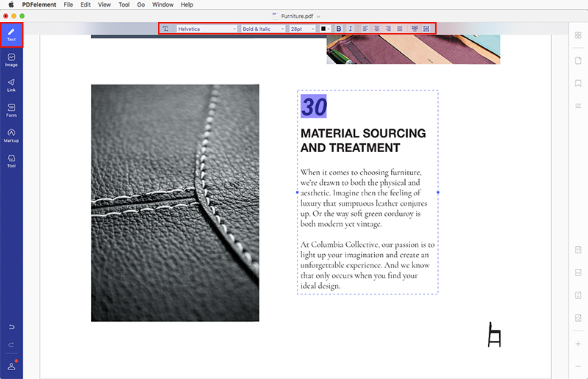
Task: Open the Bold & Italic style dropdown
Action: pos(262,29)
